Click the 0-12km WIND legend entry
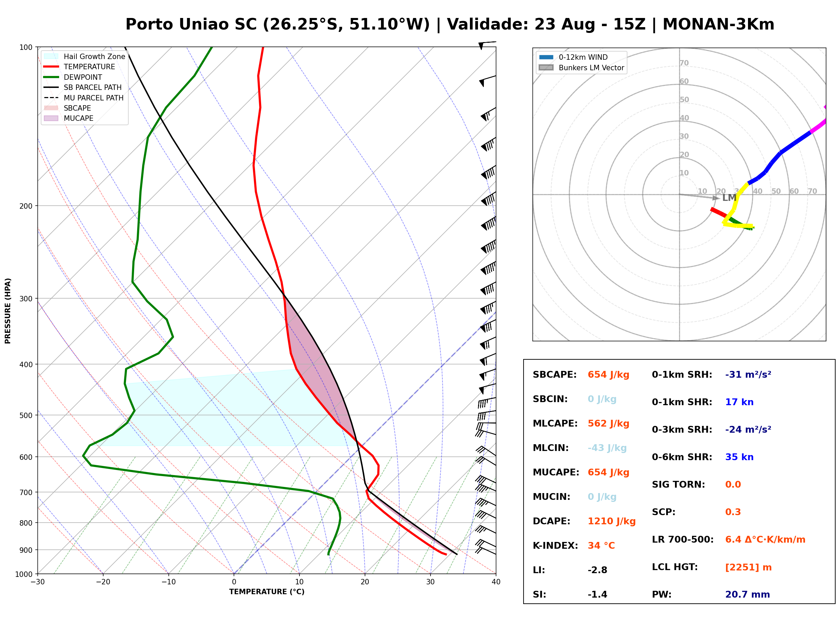The height and width of the screenshot is (621, 840). click(573, 57)
